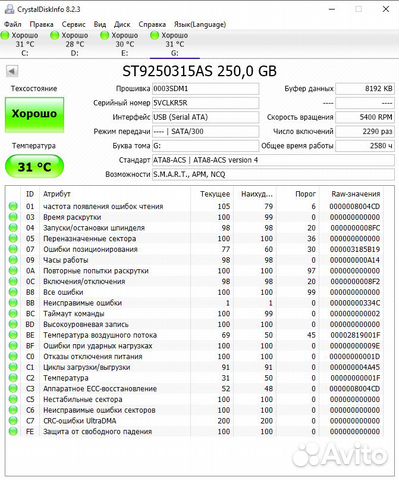Image resolution: width=399 pixels, height=480 pixels.
Task: Click the Число включений 2290 раз field
Action: coord(365,132)
